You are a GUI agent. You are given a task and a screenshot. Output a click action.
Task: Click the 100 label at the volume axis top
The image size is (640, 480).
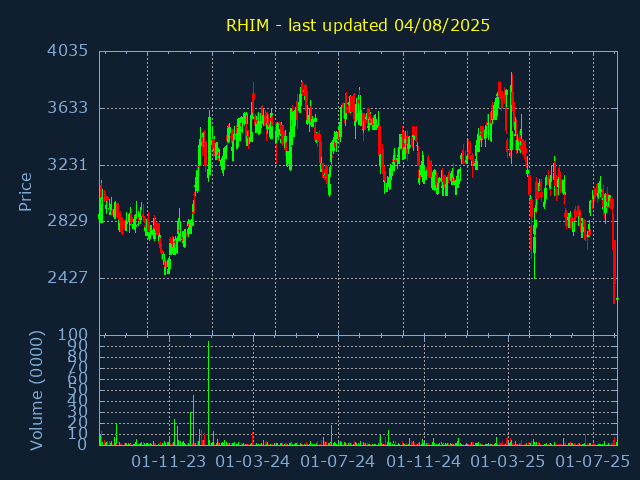pyautogui.click(x=73, y=335)
